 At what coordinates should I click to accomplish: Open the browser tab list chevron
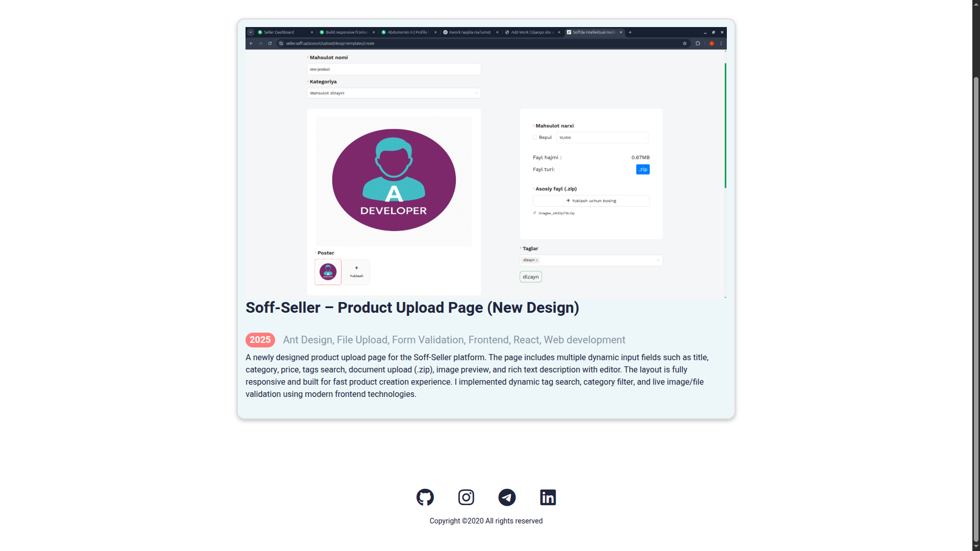pos(251,32)
